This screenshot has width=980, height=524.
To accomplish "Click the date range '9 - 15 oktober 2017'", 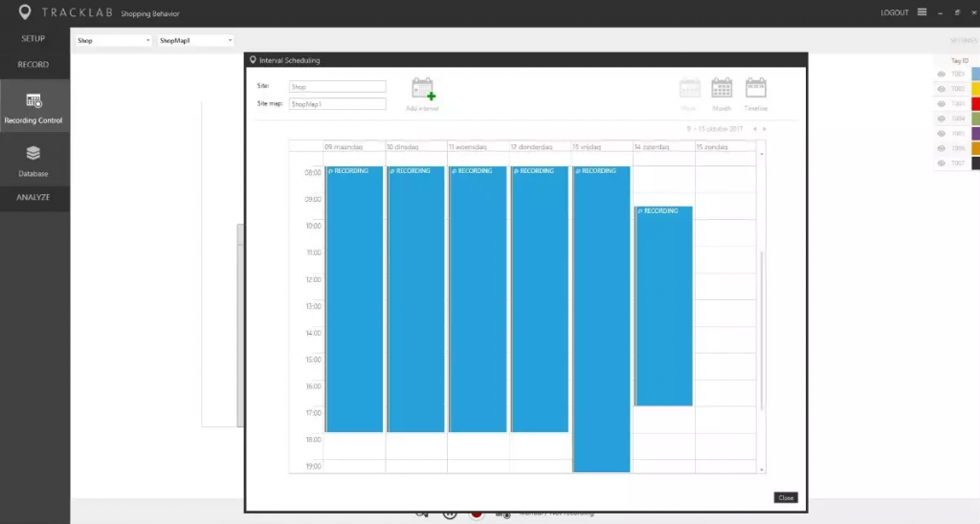I will pos(714,129).
